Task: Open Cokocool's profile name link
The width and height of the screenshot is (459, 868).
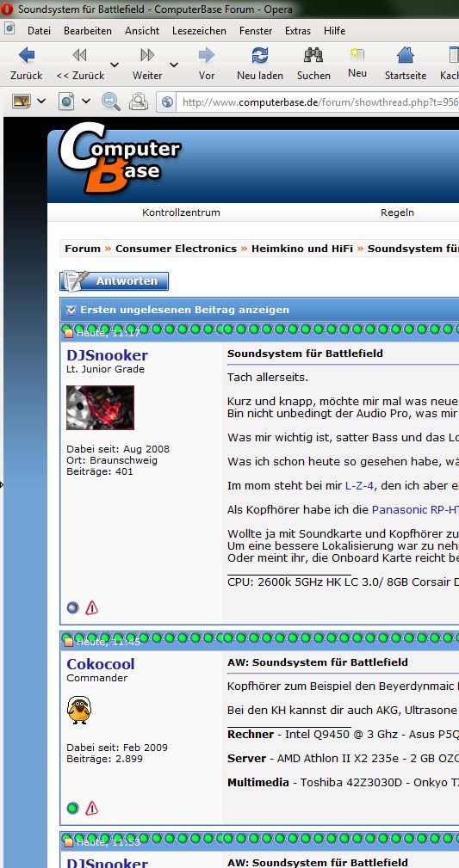Action: tap(101, 664)
